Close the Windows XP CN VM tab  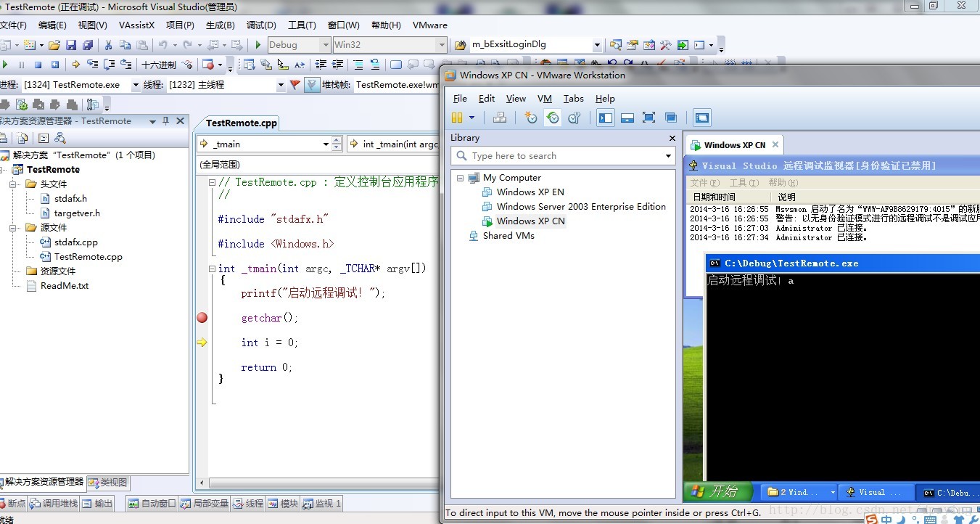click(x=775, y=144)
